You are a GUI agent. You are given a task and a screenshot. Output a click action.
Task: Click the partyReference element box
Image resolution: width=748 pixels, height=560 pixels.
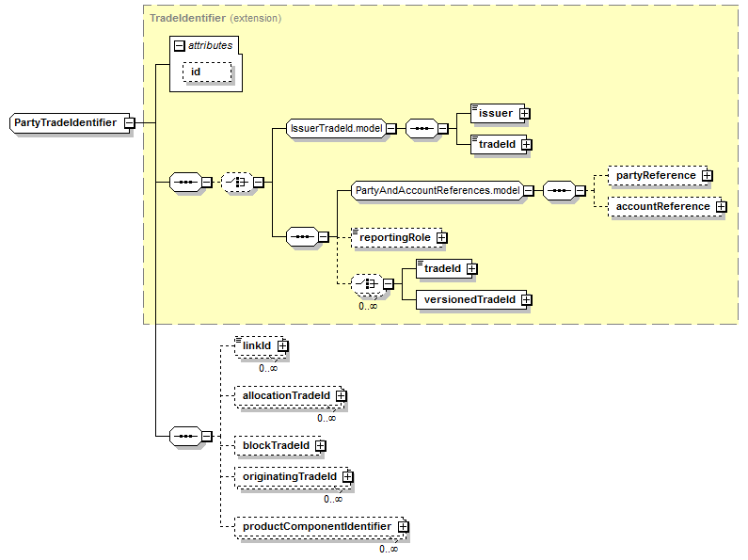(x=658, y=176)
